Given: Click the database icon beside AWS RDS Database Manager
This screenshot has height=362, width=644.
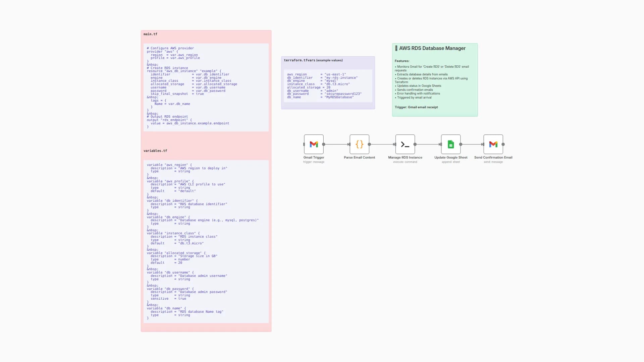Looking at the screenshot, I should tap(397, 48).
